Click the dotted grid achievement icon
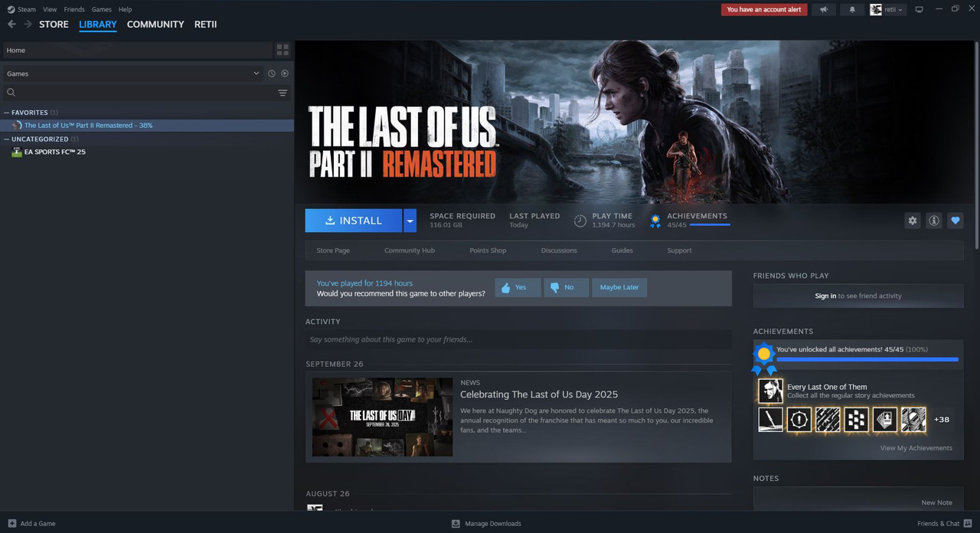 [856, 419]
